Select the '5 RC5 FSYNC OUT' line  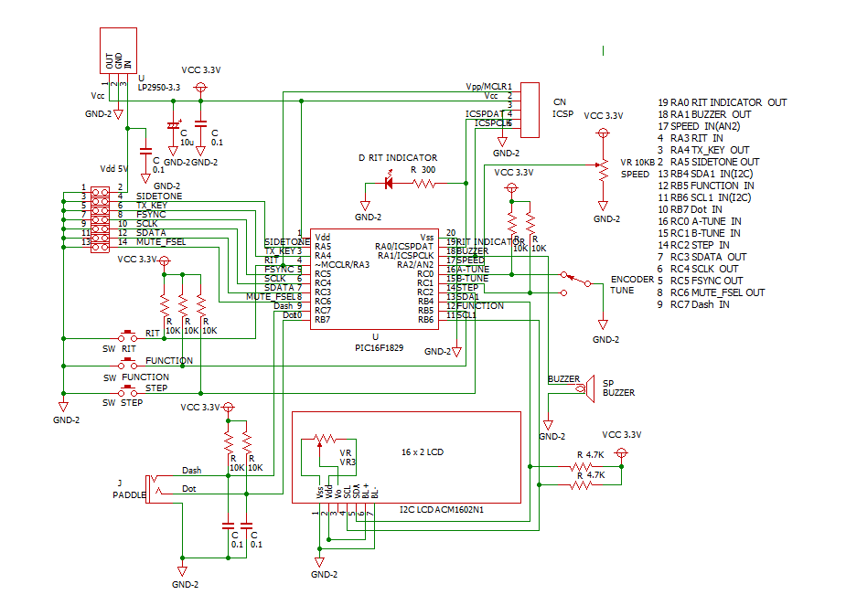click(x=701, y=281)
